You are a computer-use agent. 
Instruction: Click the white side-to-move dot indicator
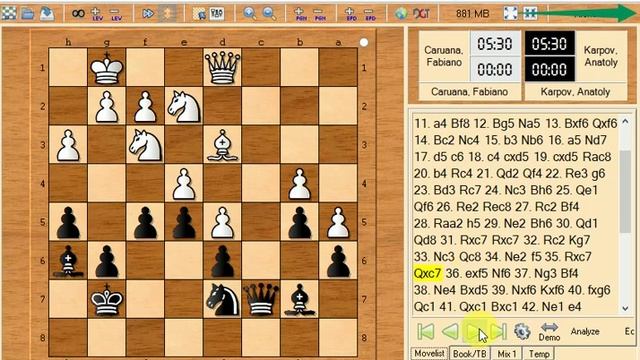(x=364, y=42)
